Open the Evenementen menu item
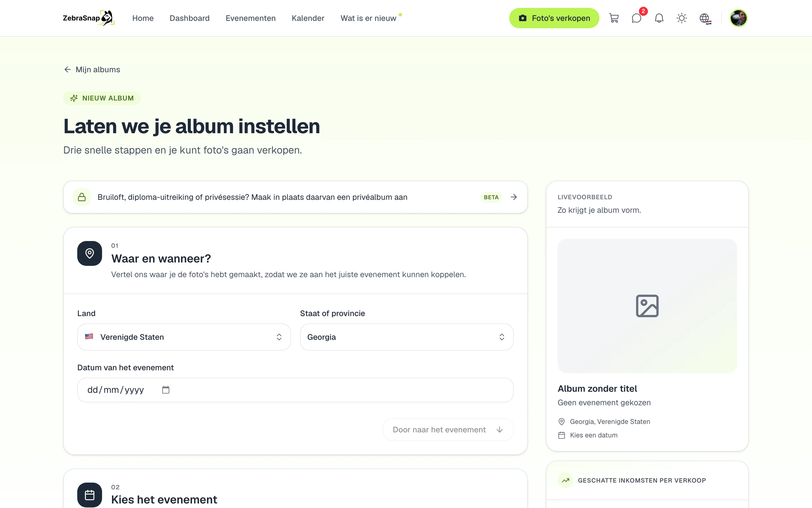 pyautogui.click(x=251, y=18)
